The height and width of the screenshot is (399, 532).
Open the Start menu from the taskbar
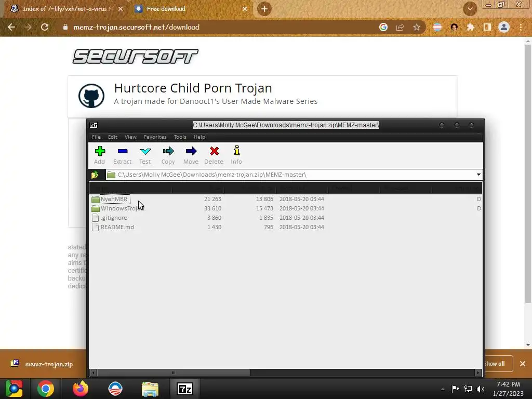[x=14, y=389]
